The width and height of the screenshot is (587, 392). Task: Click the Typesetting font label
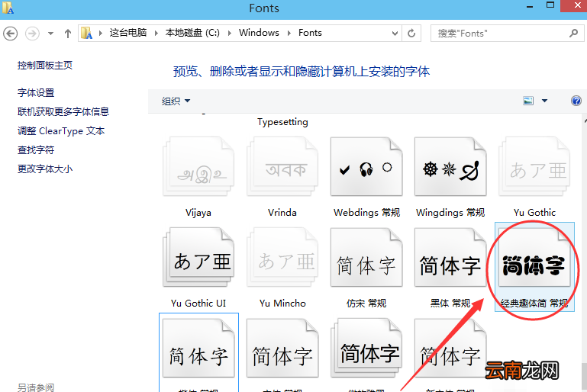(x=282, y=122)
